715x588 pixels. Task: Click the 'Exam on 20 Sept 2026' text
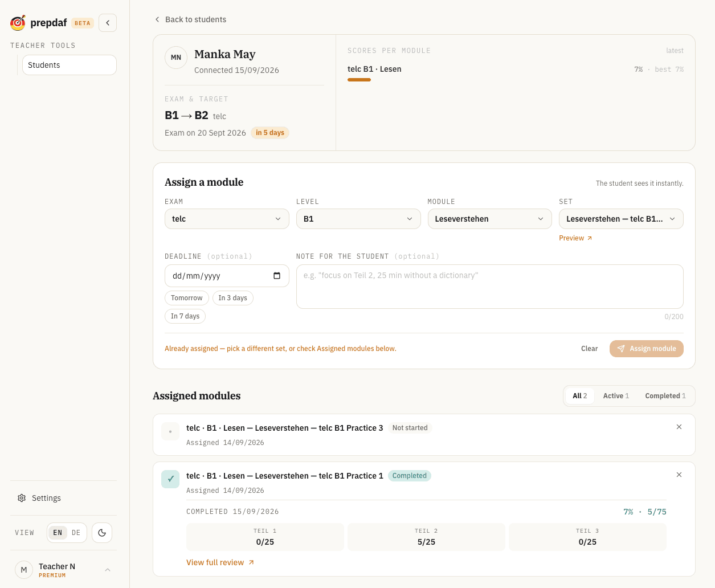(205, 133)
